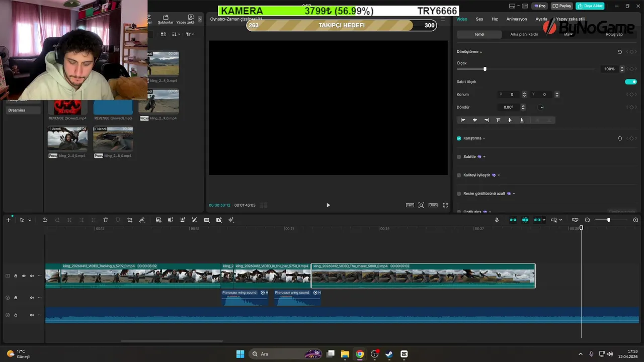Reset the Dönüştürme transform settings
The height and width of the screenshot is (362, 644).
[x=620, y=52]
